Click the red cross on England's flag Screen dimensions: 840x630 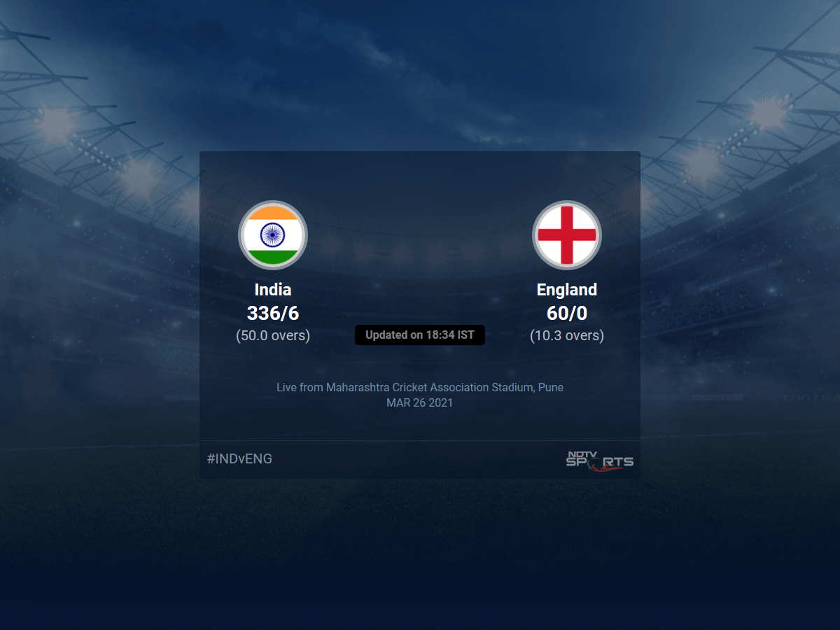pyautogui.click(x=567, y=235)
